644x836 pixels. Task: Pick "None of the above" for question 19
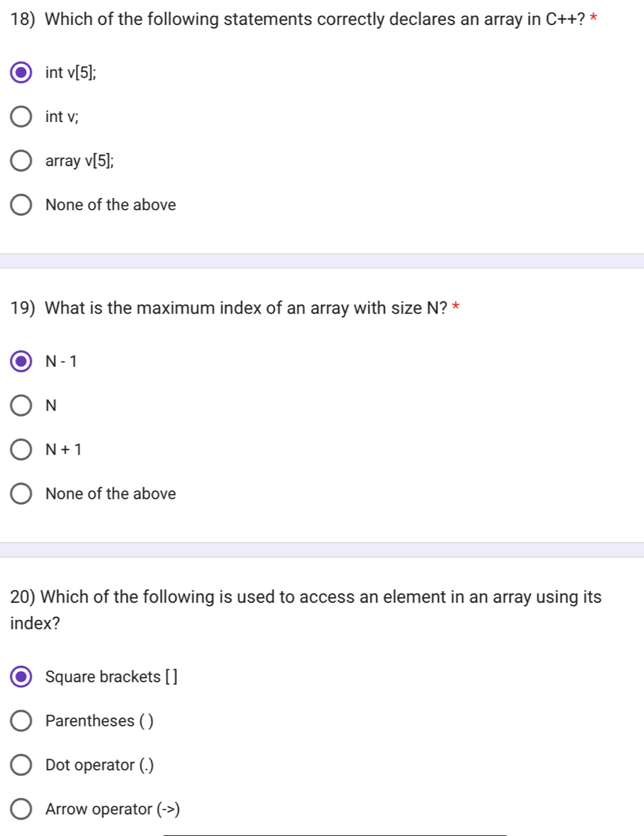(20, 493)
